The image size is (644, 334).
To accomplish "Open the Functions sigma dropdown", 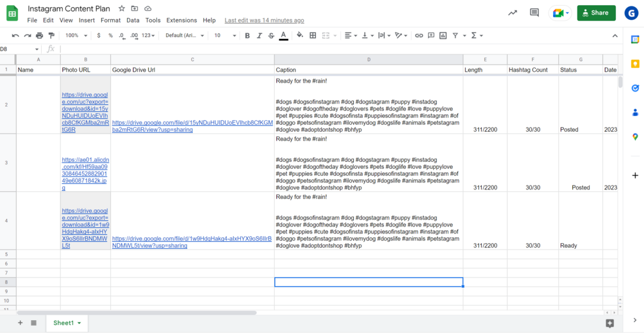I will tap(476, 36).
